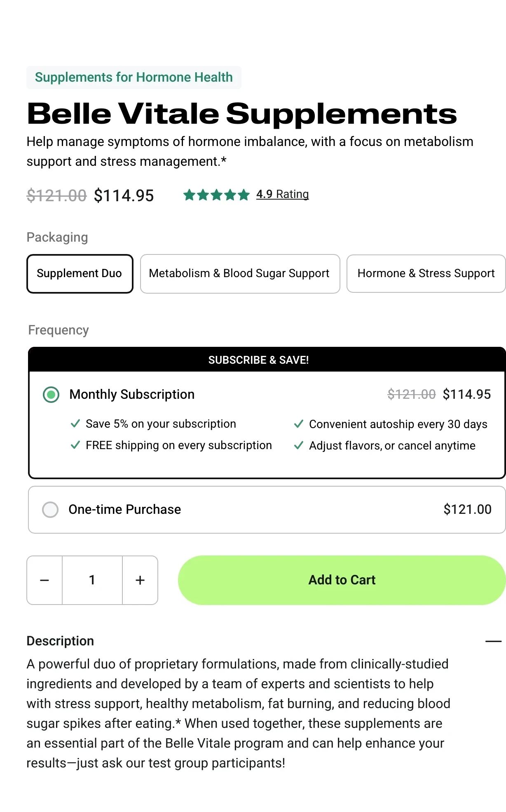The image size is (506, 812).
Task: Click the SUBSCRIBE & SAVE banner
Action: pyautogui.click(x=259, y=360)
